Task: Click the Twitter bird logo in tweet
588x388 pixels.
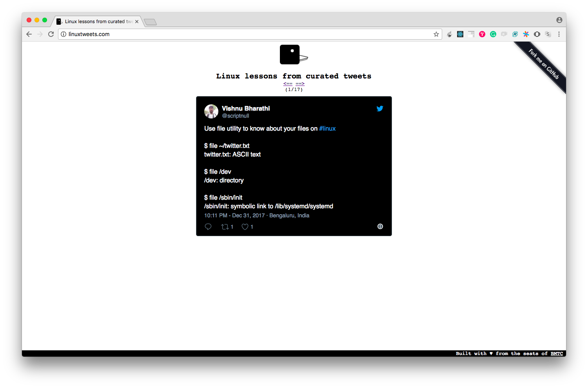Action: (380, 109)
